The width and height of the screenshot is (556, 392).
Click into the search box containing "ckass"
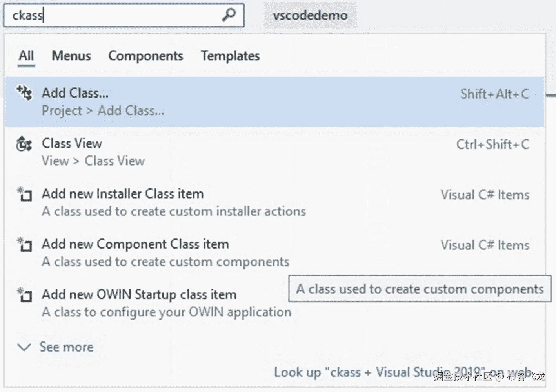click(114, 15)
